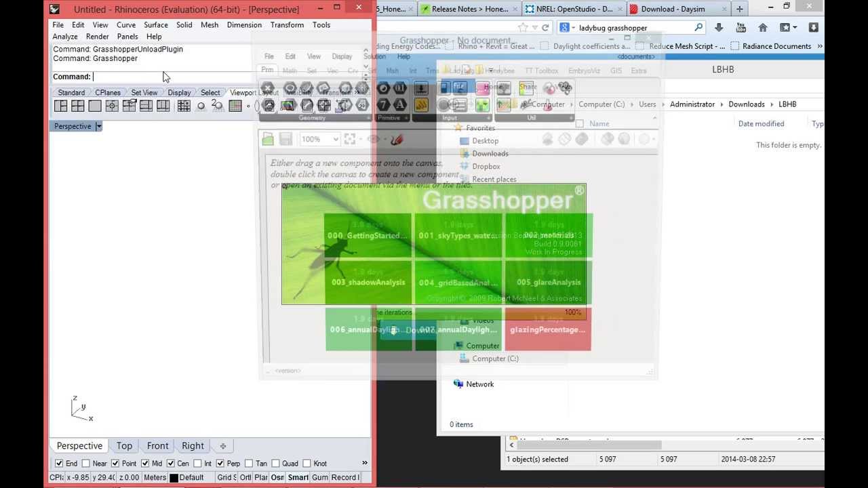
Task: Toggle the Cen osnap checkbox
Action: 170,464
